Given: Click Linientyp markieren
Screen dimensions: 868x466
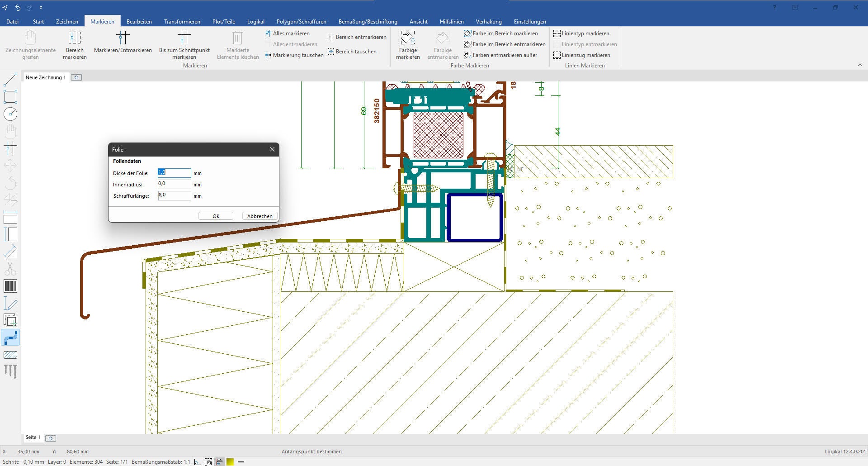Looking at the screenshot, I should tap(581, 33).
